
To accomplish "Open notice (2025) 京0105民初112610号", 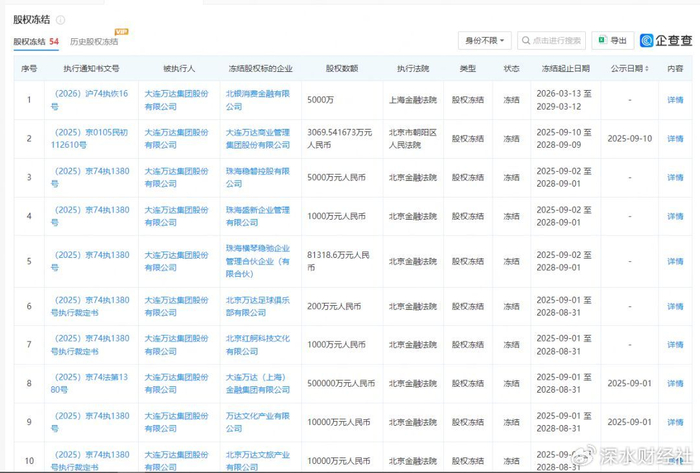I will click(x=89, y=139).
